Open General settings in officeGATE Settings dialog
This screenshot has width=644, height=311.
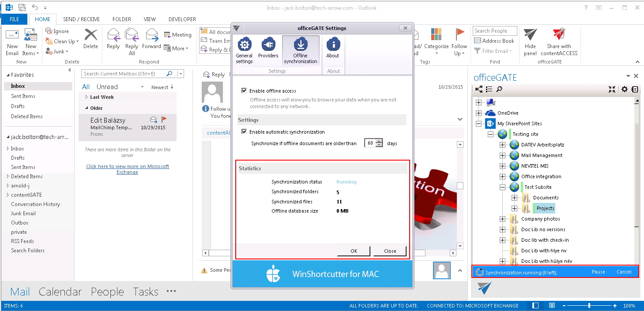click(244, 51)
